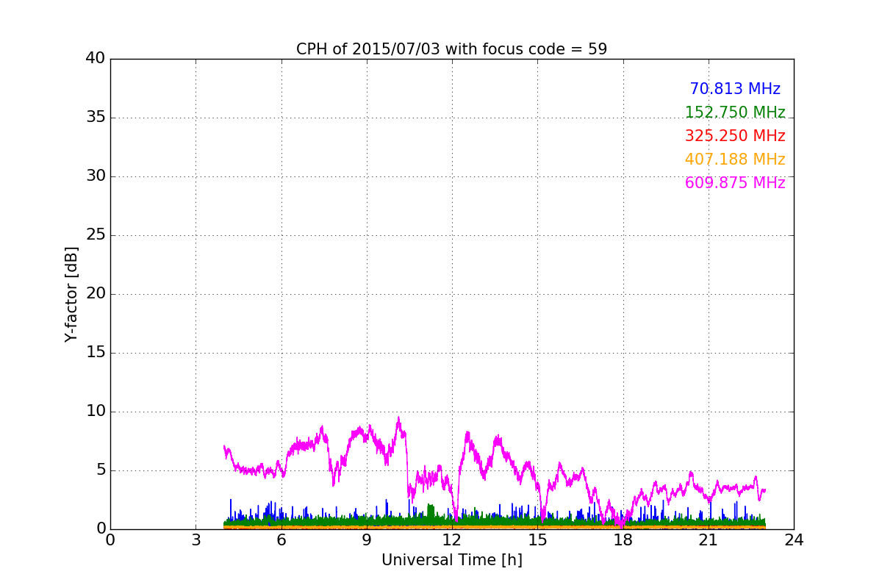The height and width of the screenshot is (588, 882).
Task: Click y-axis tick value 35
Action: pyautogui.click(x=96, y=118)
